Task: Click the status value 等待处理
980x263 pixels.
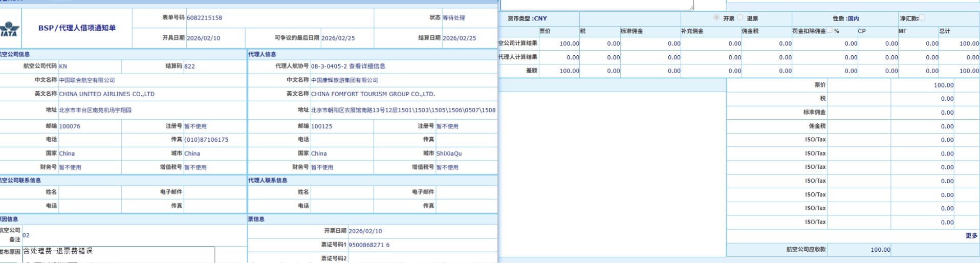Action: coord(453,18)
